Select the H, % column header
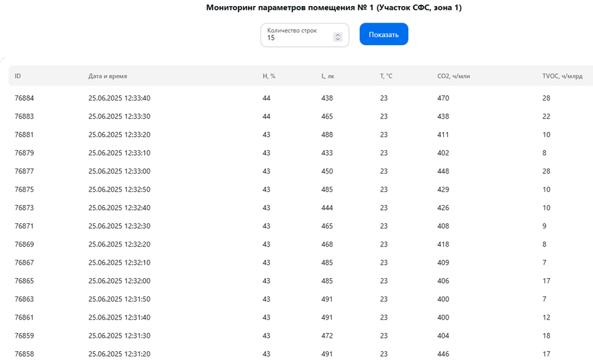This screenshot has width=593, height=364. pyautogui.click(x=269, y=76)
